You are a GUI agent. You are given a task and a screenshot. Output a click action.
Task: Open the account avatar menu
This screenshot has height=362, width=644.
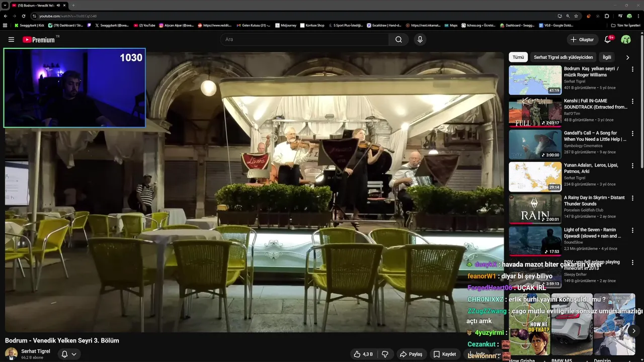point(626,40)
